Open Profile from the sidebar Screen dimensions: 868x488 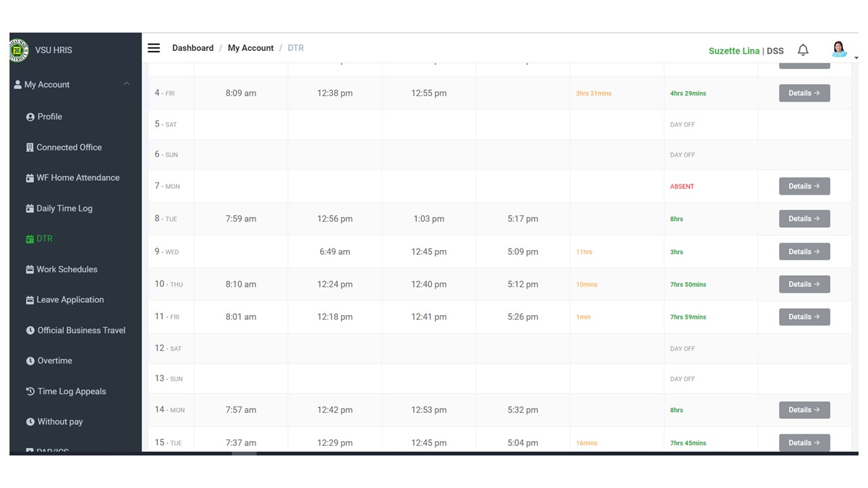pyautogui.click(x=49, y=117)
